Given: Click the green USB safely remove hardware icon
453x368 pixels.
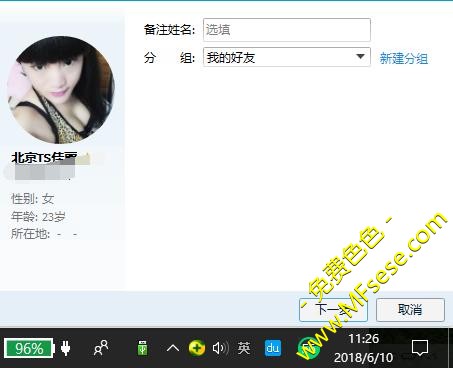Looking at the screenshot, I should pyautogui.click(x=143, y=348).
